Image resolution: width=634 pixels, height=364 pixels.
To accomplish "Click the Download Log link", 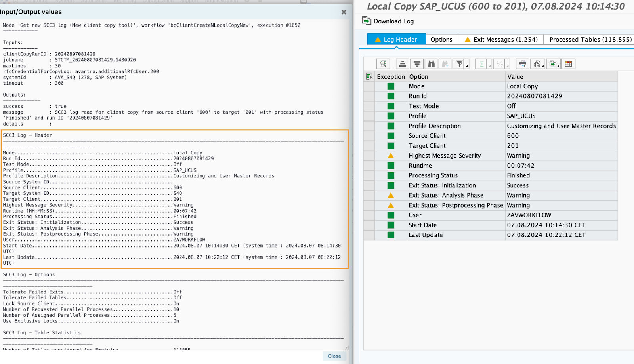I will point(391,21).
